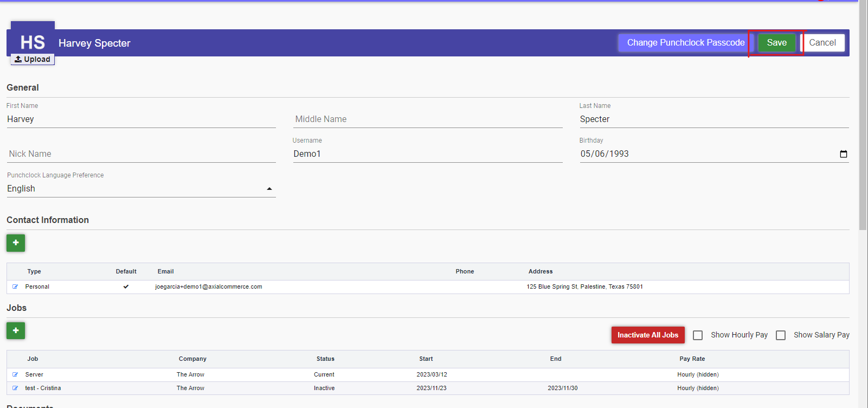The image size is (868, 408).
Task: Add new contact information with plus button
Action: [x=16, y=243]
